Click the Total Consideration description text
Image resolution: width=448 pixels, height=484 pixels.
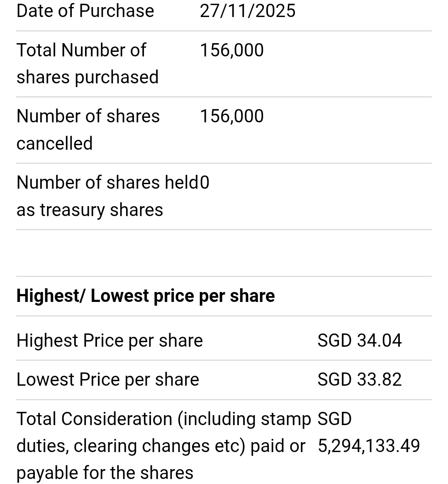point(163,446)
